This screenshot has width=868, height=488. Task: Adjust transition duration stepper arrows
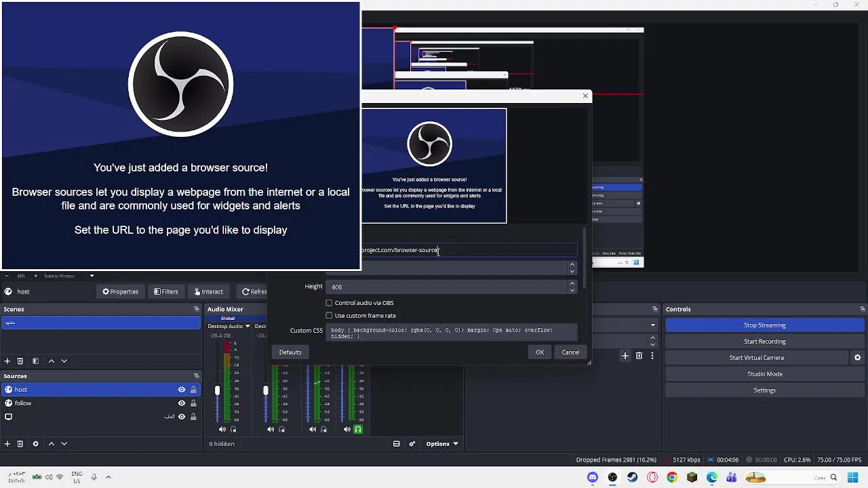(x=653, y=341)
